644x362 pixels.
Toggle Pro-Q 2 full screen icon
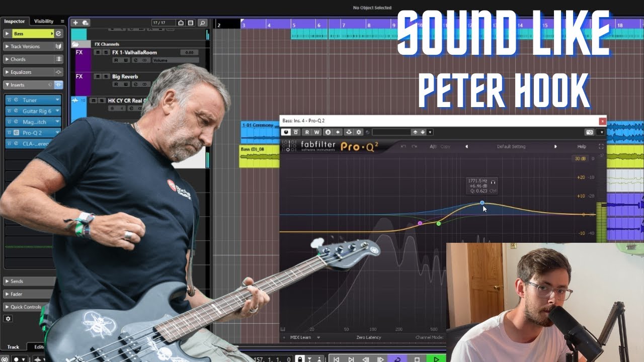[x=601, y=146]
